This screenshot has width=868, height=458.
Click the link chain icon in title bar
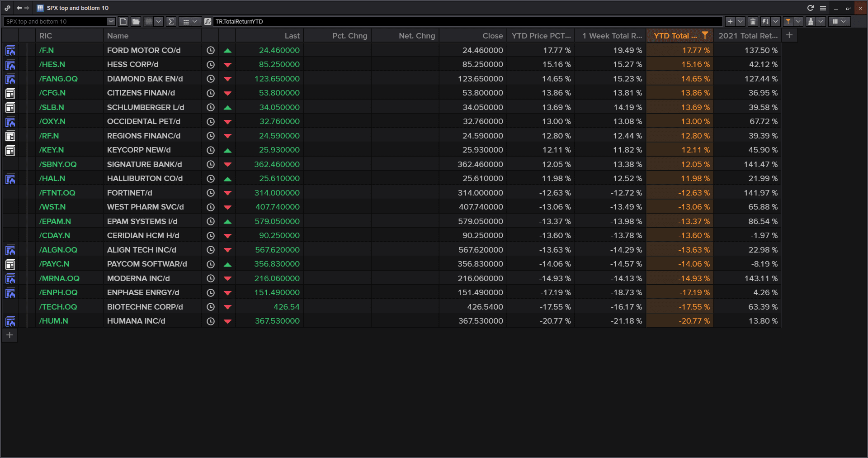[x=8, y=8]
